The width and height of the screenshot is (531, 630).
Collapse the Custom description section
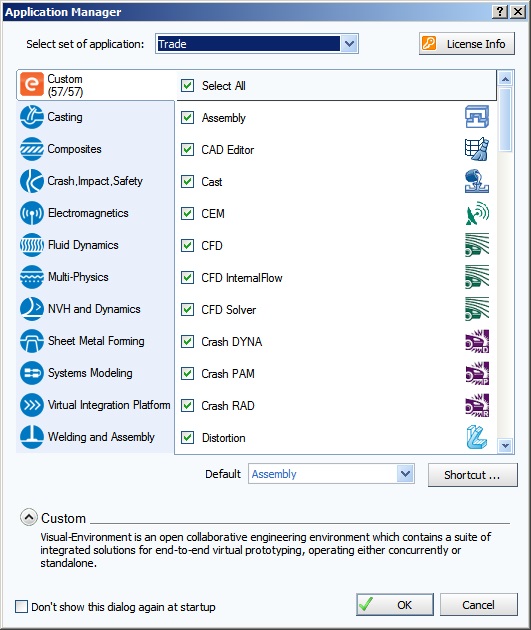[x=29, y=518]
